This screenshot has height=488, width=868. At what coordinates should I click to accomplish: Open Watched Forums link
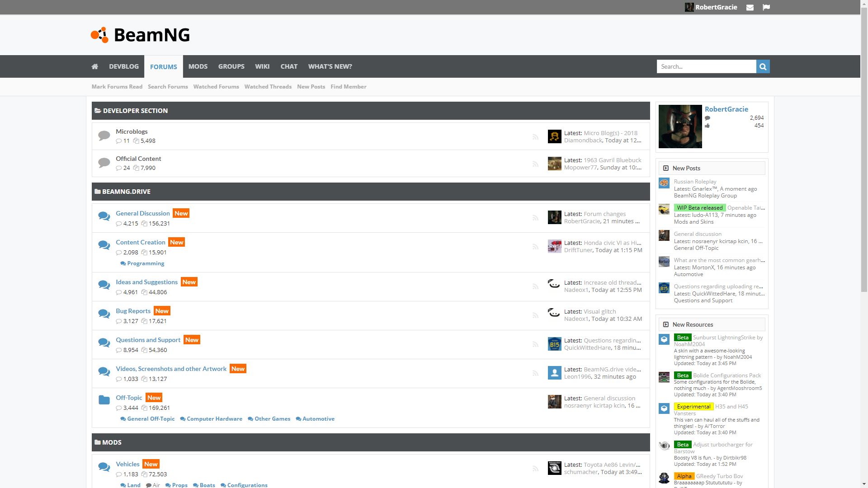(216, 87)
